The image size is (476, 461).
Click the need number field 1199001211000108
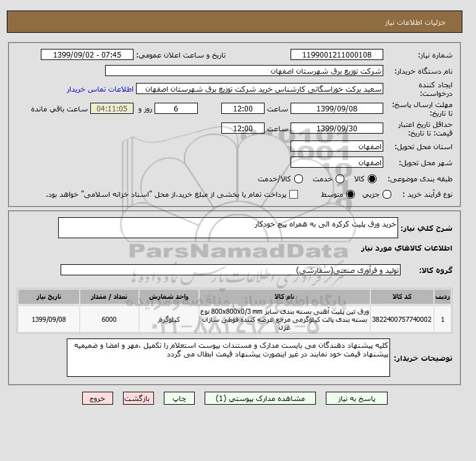[x=337, y=54]
